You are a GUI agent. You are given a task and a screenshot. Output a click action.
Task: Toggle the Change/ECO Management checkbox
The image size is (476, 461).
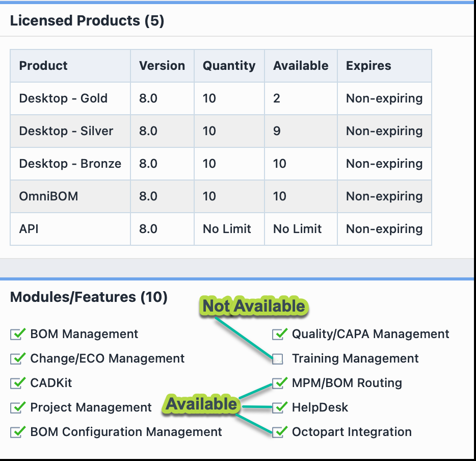17,358
